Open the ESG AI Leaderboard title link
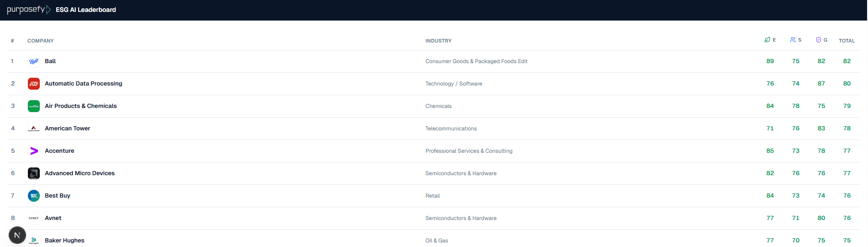 [86, 10]
